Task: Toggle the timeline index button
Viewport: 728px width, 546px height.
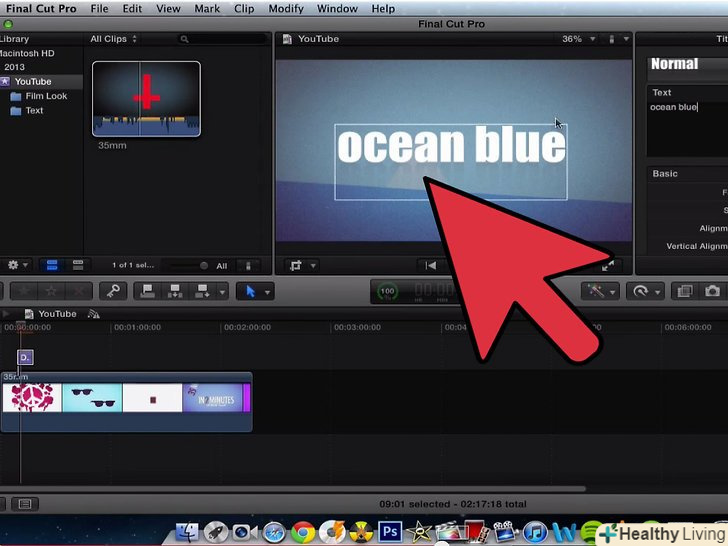Action: pyautogui.click(x=25, y=504)
